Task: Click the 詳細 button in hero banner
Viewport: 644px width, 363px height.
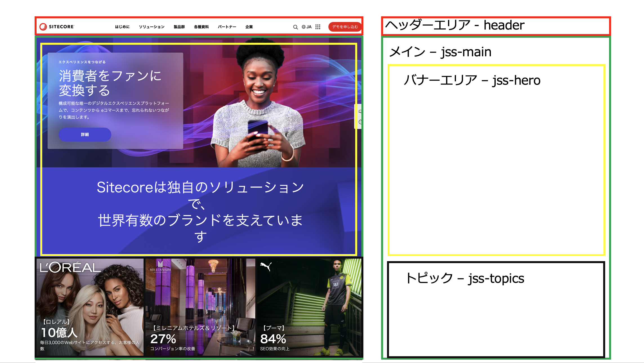Action: (x=85, y=135)
